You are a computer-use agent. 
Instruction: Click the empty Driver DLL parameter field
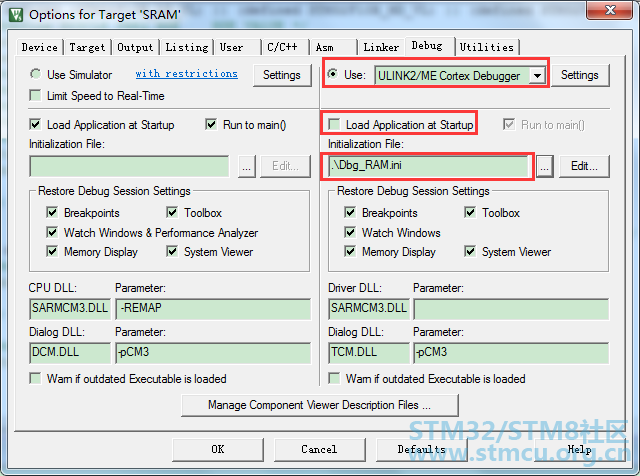511,309
